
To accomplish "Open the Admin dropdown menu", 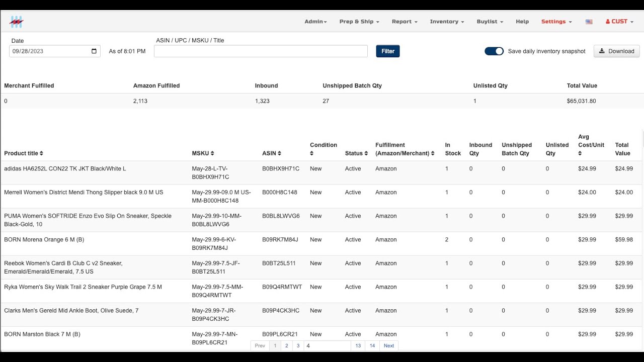I will 315,22.
